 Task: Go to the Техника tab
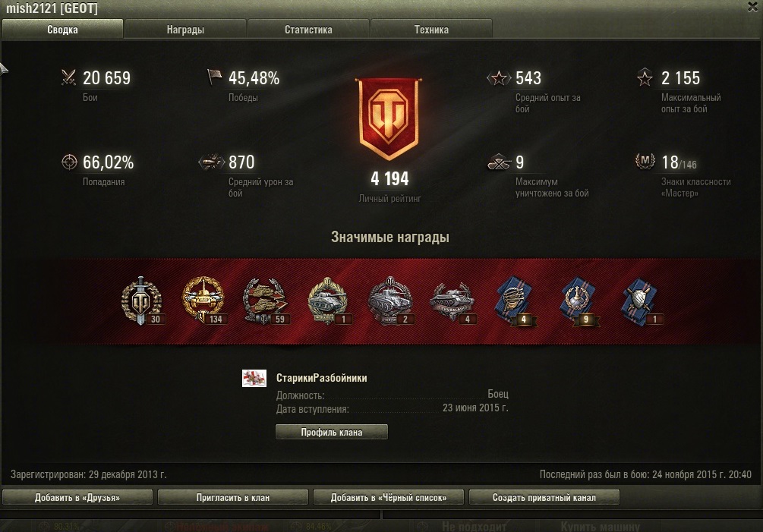tap(431, 29)
